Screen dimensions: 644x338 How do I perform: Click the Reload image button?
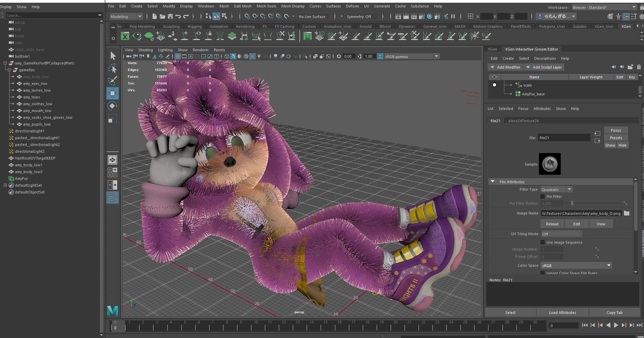[552, 224]
